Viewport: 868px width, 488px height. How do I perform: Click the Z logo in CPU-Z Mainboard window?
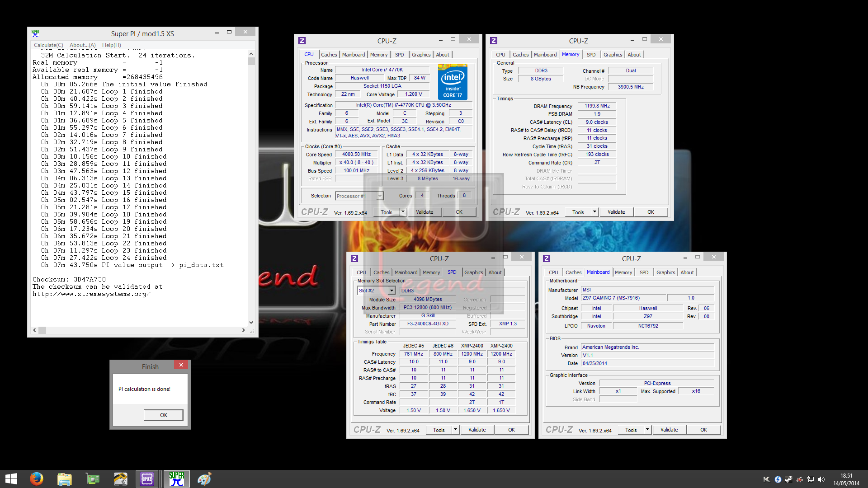(x=547, y=258)
